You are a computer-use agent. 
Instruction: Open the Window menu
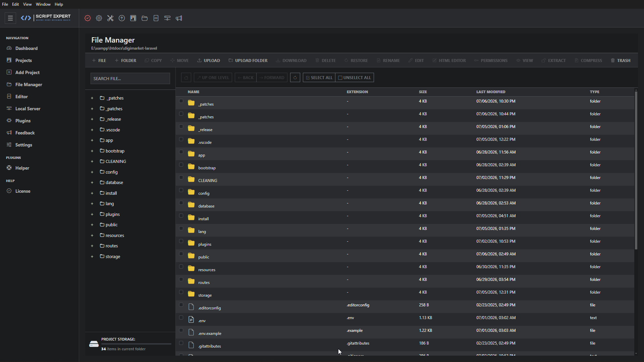pyautogui.click(x=43, y=4)
